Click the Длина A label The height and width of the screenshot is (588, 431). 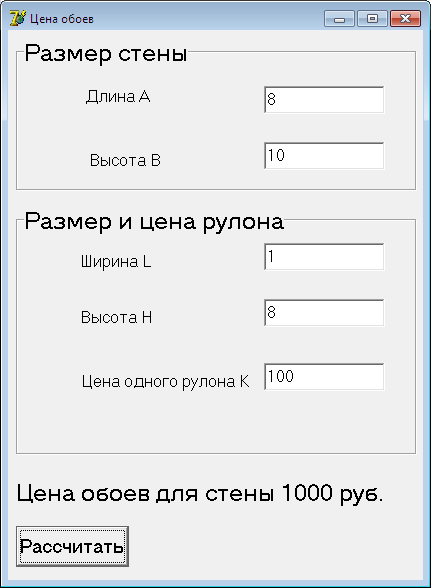point(118,97)
